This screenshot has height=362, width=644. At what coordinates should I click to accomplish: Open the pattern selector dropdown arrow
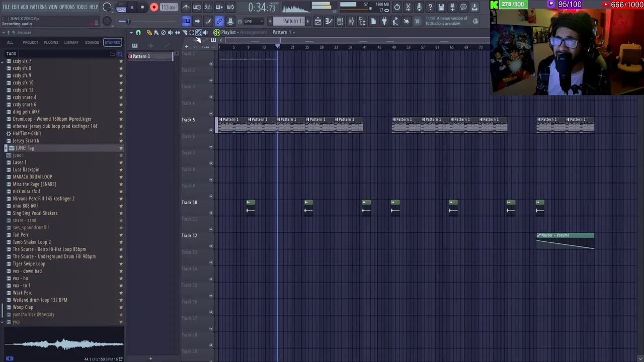(270, 21)
